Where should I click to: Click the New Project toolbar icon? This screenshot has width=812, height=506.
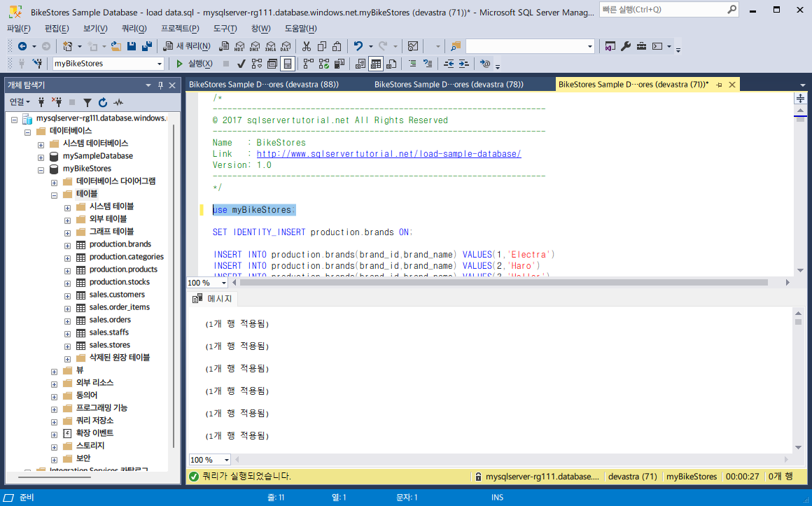(x=67, y=47)
